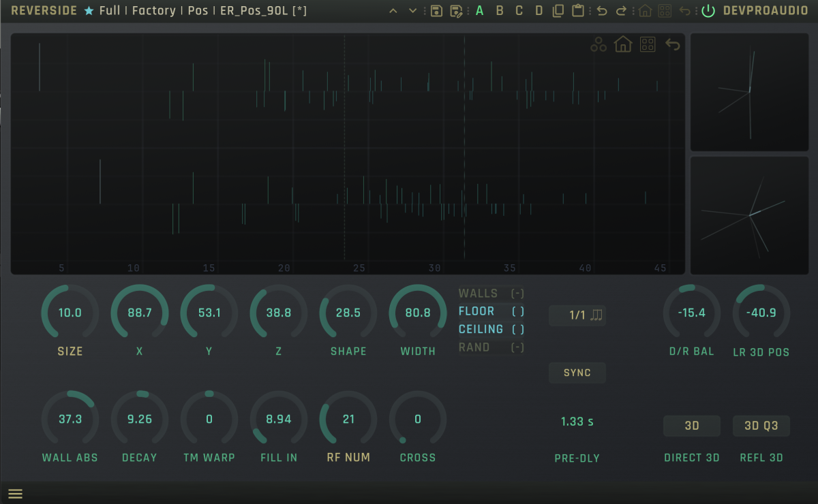Click the three-circles icon in reflection display
Viewport: 818px width, 504px height.
point(599,45)
